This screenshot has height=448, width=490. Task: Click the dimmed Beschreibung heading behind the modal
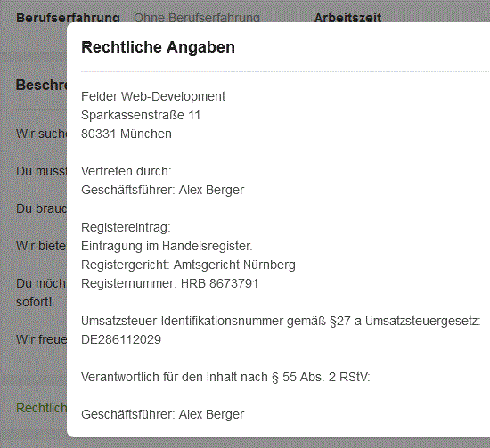41,85
